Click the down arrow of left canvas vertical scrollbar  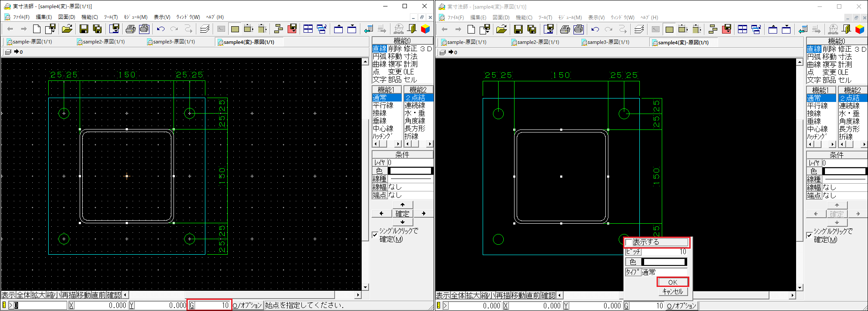tap(365, 287)
